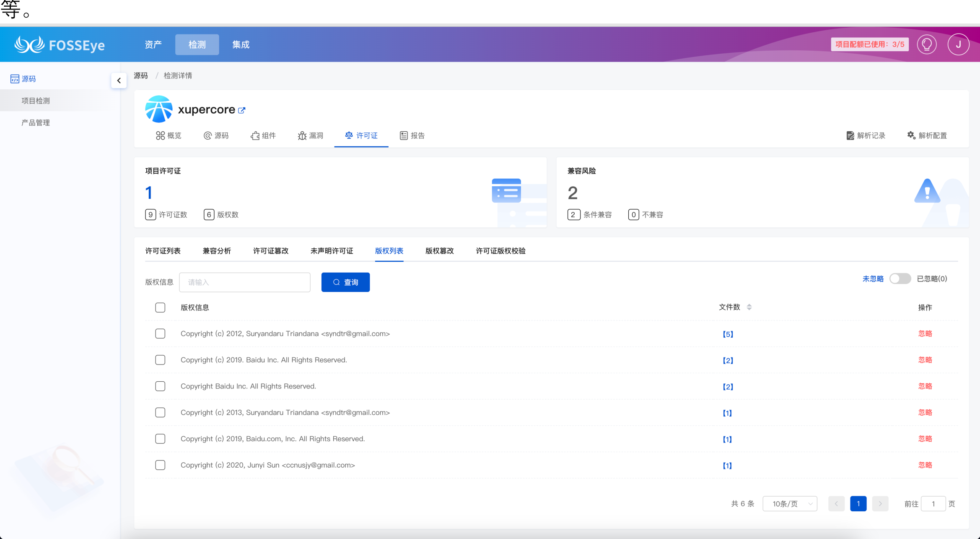The width and height of the screenshot is (980, 539).
Task: Click 忽略 for 2012 Suryandaru Triandana
Action: 925,334
